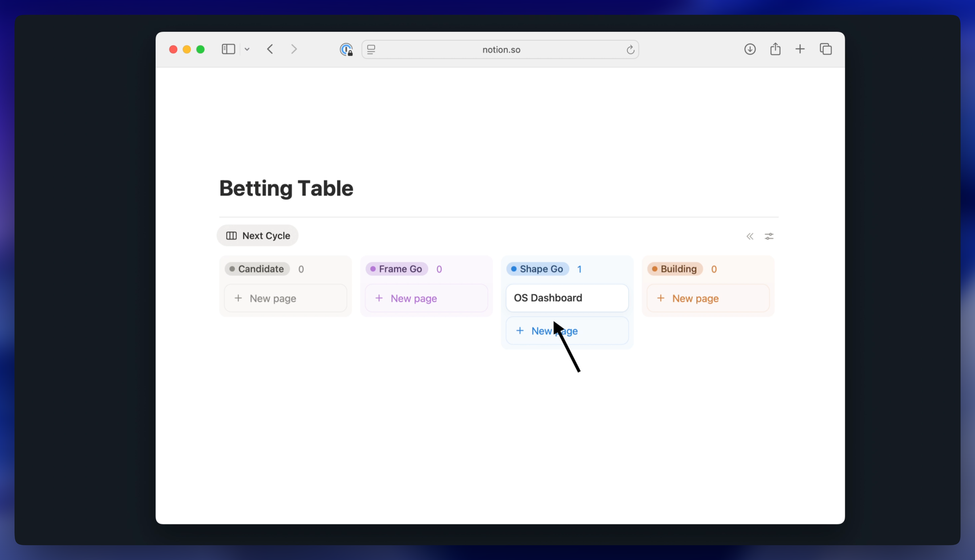975x560 pixels.
Task: Go back to previous page
Action: [270, 49]
